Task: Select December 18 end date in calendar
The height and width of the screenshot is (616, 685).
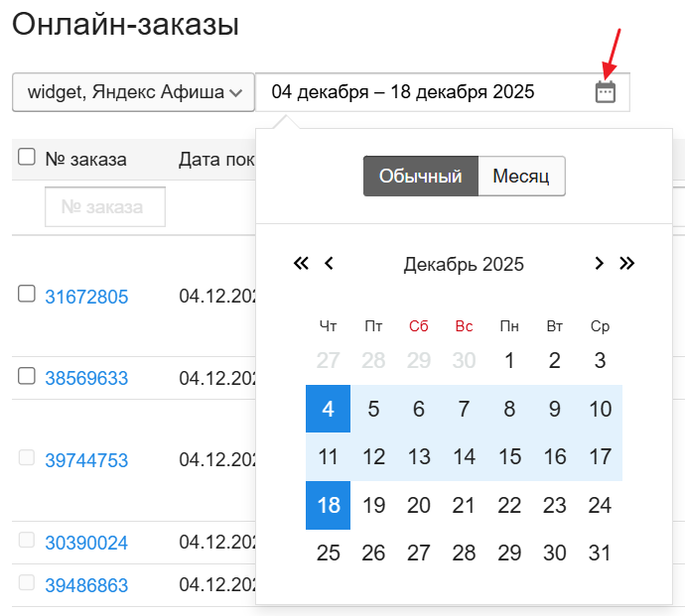Action: (x=329, y=506)
